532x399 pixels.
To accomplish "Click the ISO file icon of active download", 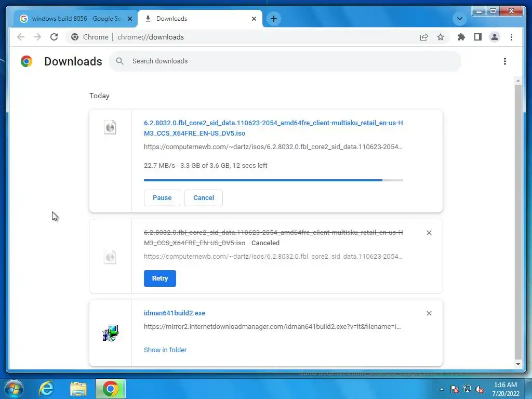I will pos(110,127).
